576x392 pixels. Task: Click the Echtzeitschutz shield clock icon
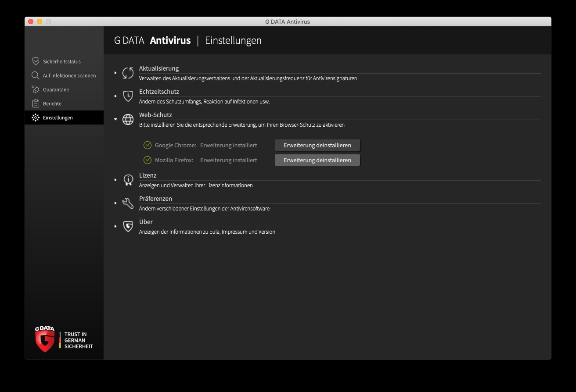128,96
